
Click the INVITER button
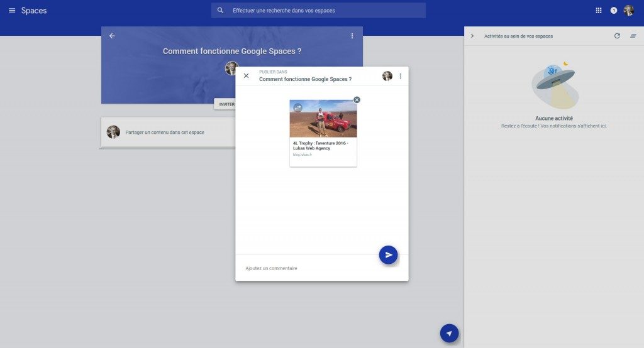coord(226,104)
